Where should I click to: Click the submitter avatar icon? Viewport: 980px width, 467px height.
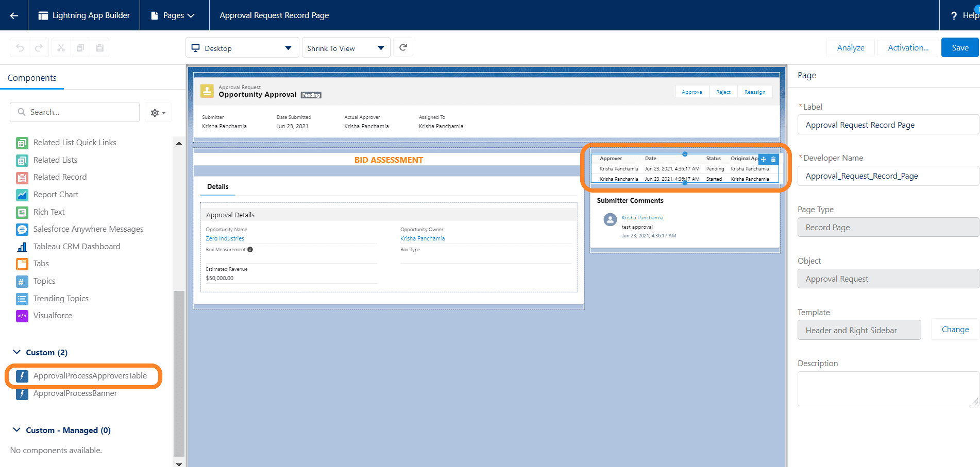(610, 220)
